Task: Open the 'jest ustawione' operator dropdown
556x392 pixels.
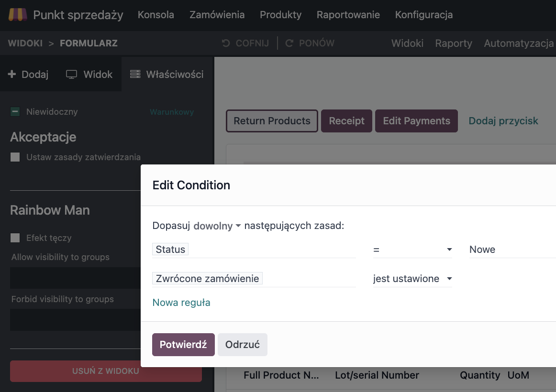Action: coord(412,279)
